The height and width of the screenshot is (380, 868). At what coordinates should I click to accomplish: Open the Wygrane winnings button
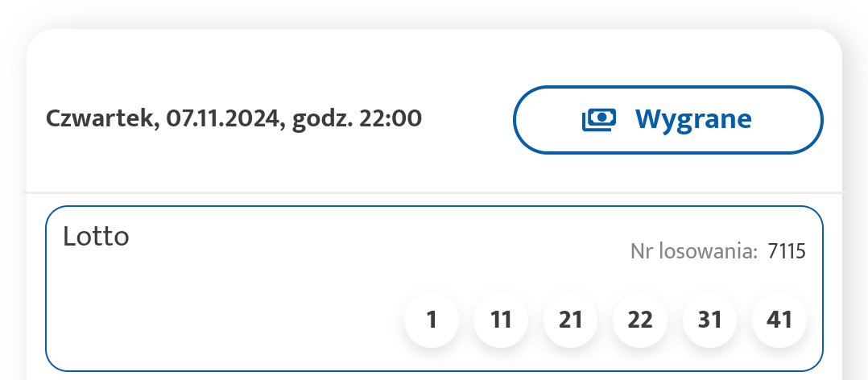point(668,119)
